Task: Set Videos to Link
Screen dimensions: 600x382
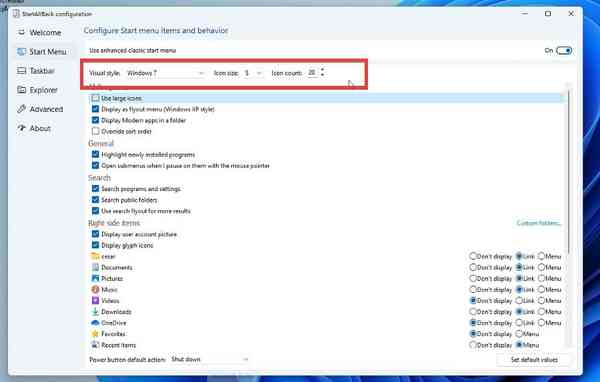Action: 519,300
